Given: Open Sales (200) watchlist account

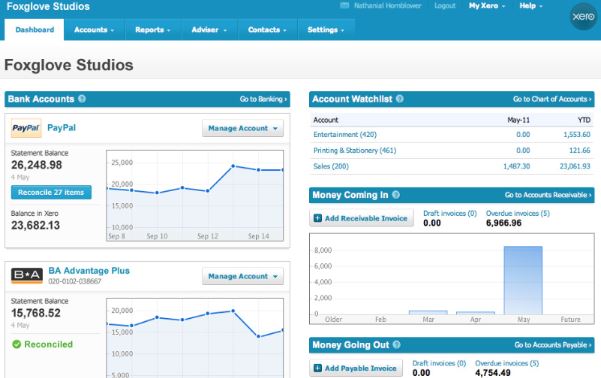Looking at the screenshot, I should [331, 166].
